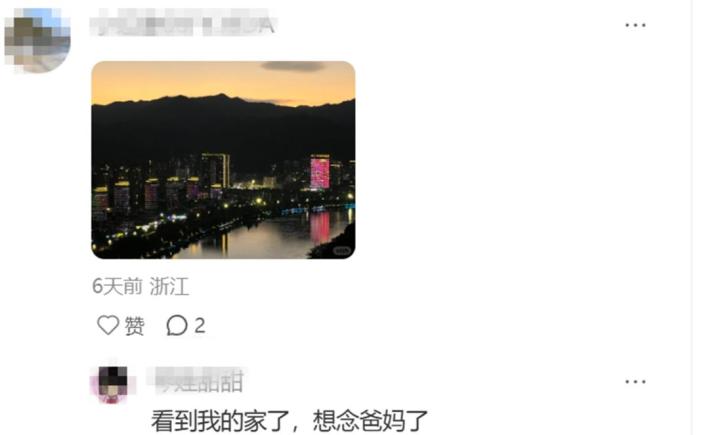Click the pink lit tower in photo

[x=320, y=172]
